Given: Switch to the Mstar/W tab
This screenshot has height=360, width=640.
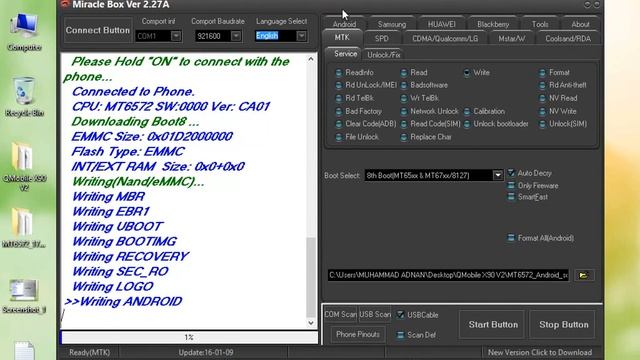Looking at the screenshot, I should 511,39.
